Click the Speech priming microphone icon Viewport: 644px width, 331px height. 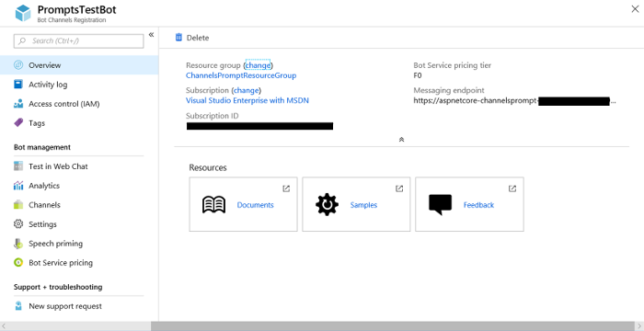point(18,244)
